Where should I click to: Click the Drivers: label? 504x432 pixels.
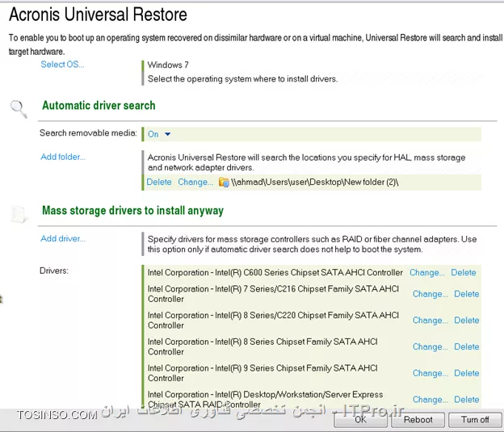click(54, 271)
